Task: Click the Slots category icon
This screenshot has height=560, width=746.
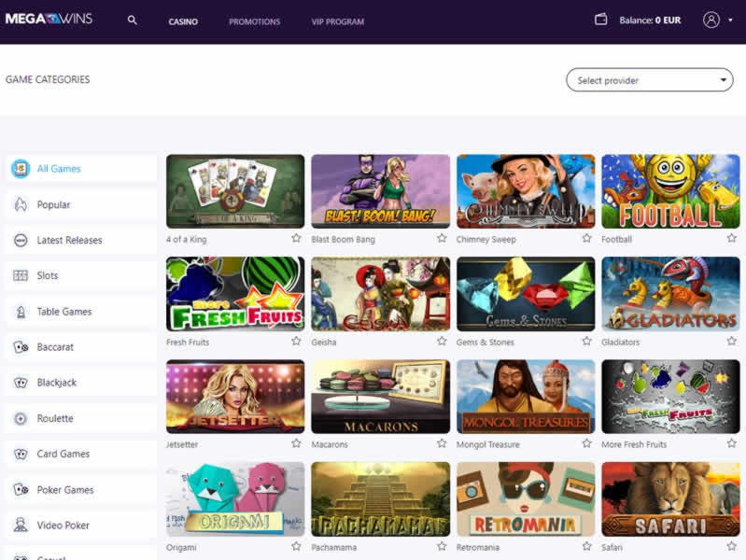Action: 21,275
